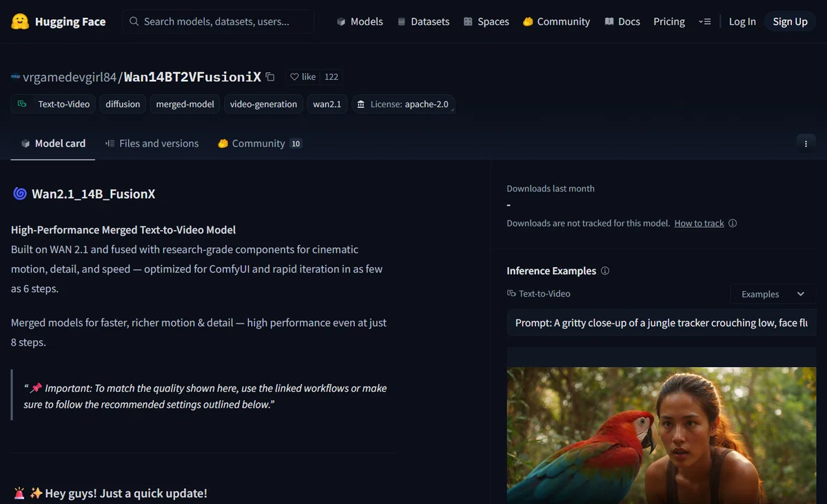View the 122 likes count
Viewport: 827px width, 504px height.
coord(331,77)
